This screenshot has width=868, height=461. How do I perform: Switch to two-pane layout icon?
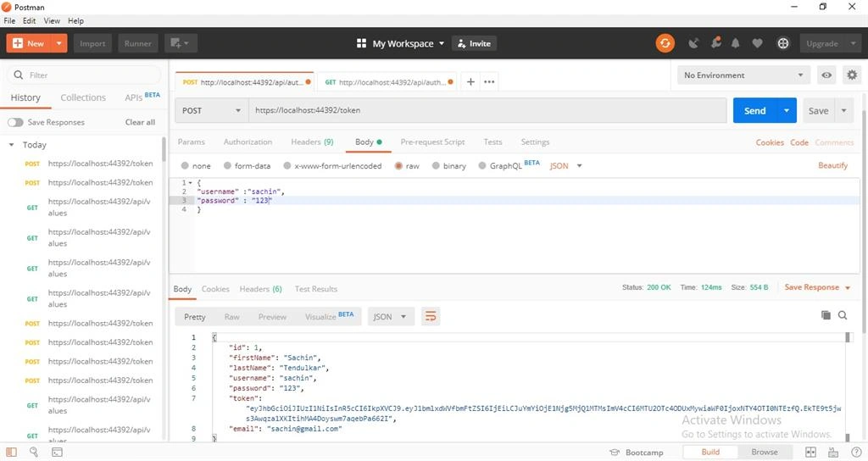(x=810, y=453)
